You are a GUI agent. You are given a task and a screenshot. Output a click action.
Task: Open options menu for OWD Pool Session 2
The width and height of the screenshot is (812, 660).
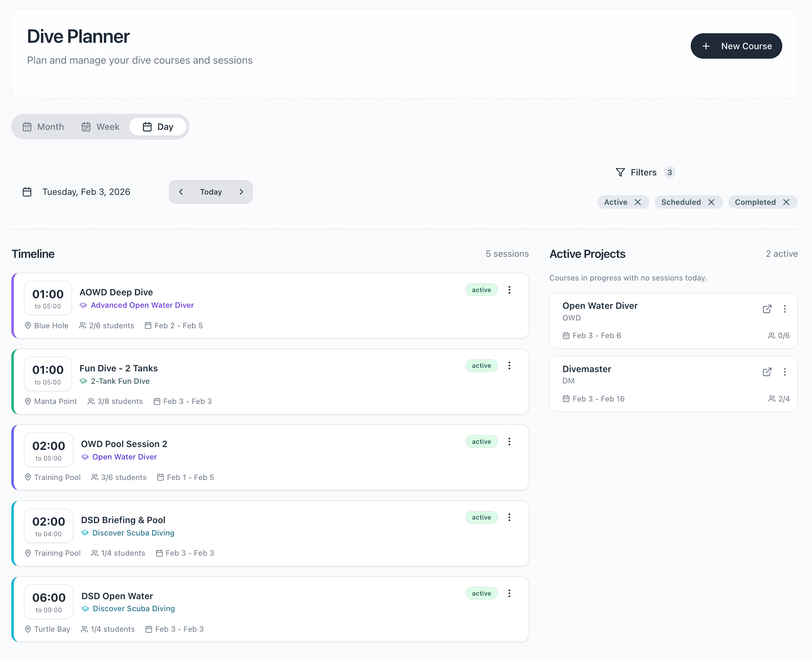point(509,441)
